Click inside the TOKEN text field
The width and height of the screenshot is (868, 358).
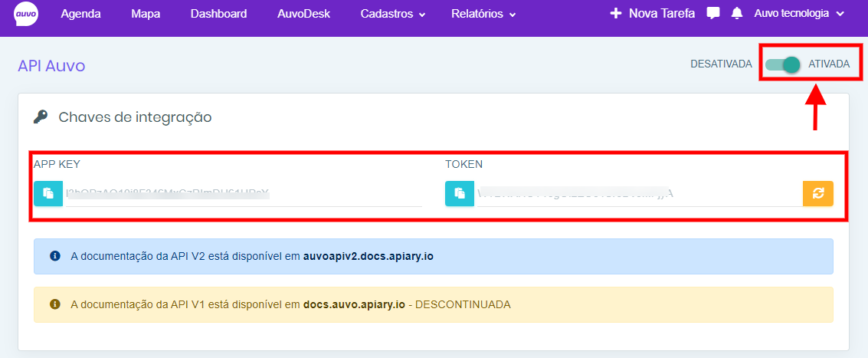pos(636,193)
